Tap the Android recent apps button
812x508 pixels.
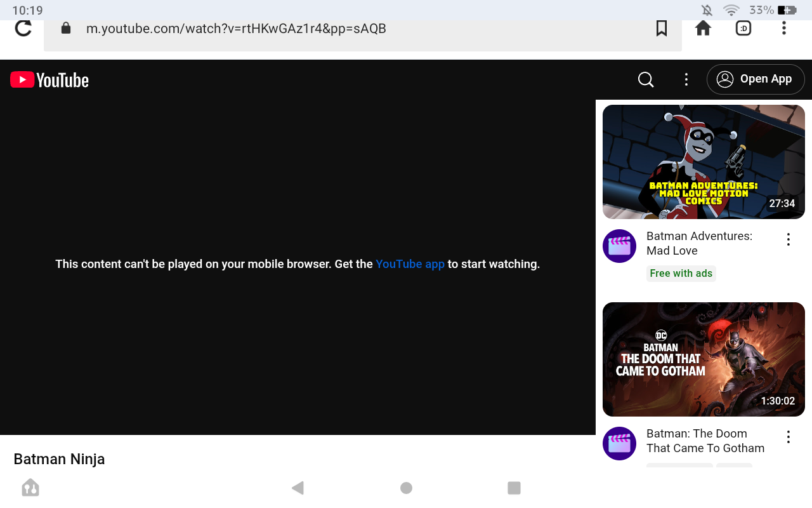click(x=514, y=488)
